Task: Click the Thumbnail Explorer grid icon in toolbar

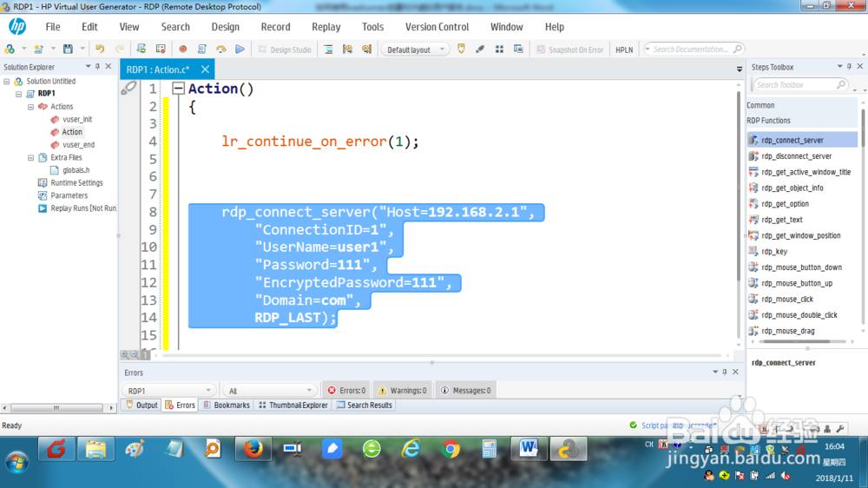Action: pyautogui.click(x=499, y=49)
